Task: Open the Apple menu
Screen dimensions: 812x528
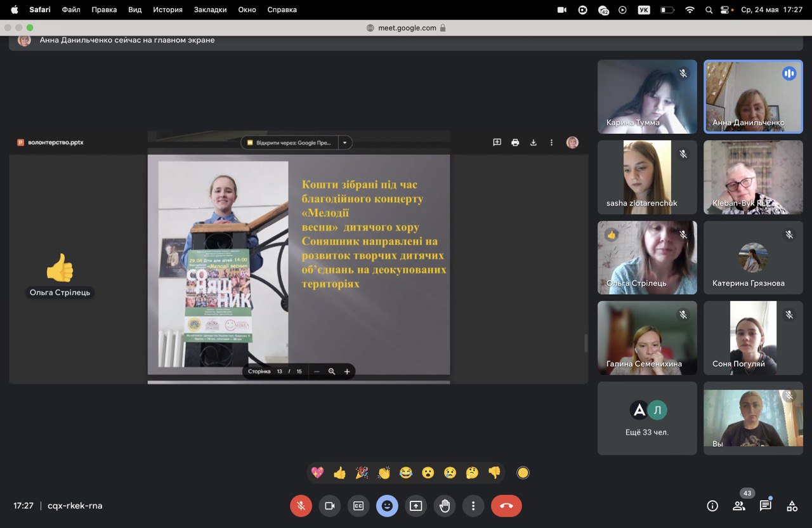Action: tap(14, 10)
